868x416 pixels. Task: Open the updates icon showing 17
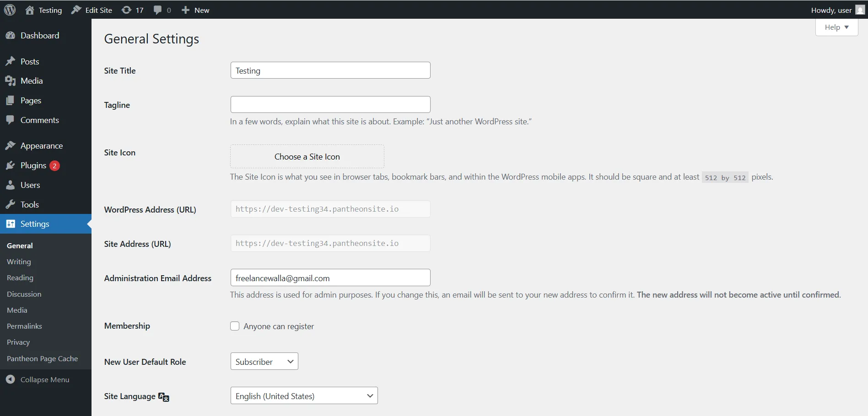[x=126, y=10]
